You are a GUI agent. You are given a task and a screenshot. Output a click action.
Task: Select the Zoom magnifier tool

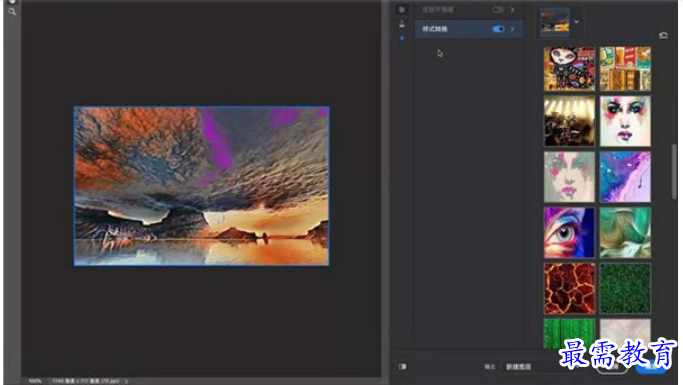pos(12,12)
